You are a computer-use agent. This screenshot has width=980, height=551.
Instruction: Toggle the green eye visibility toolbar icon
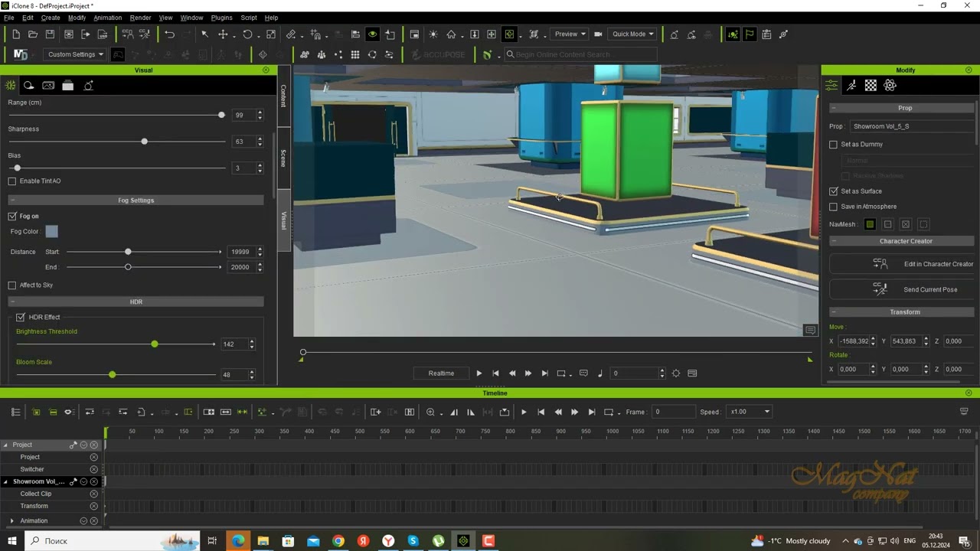point(372,34)
